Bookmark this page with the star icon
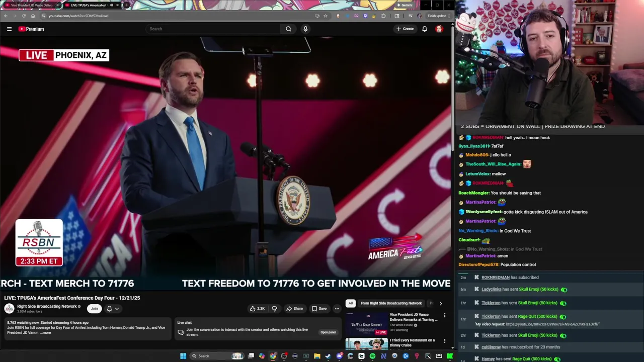Image resolution: width=644 pixels, height=362 pixels. [326, 16]
